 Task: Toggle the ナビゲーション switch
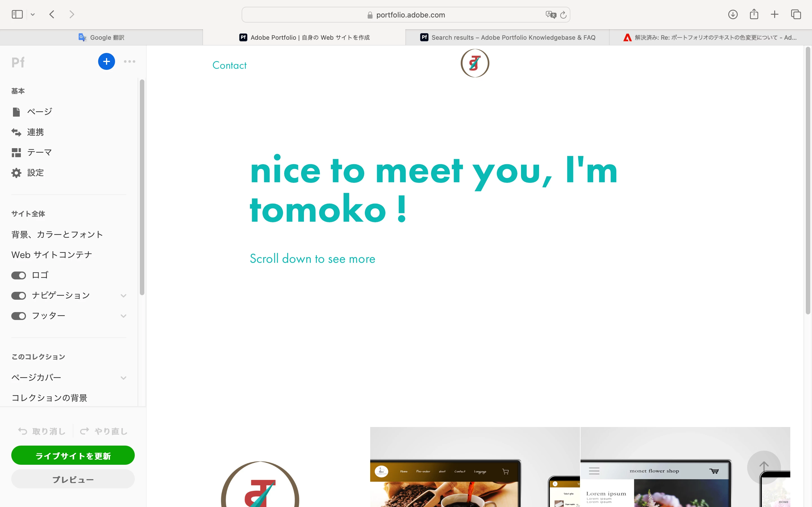pos(18,296)
